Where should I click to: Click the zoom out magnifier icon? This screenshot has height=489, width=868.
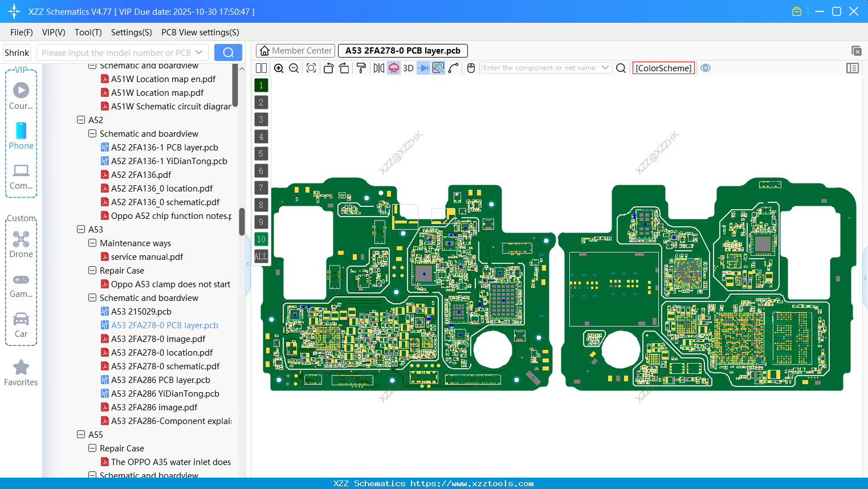(x=294, y=68)
